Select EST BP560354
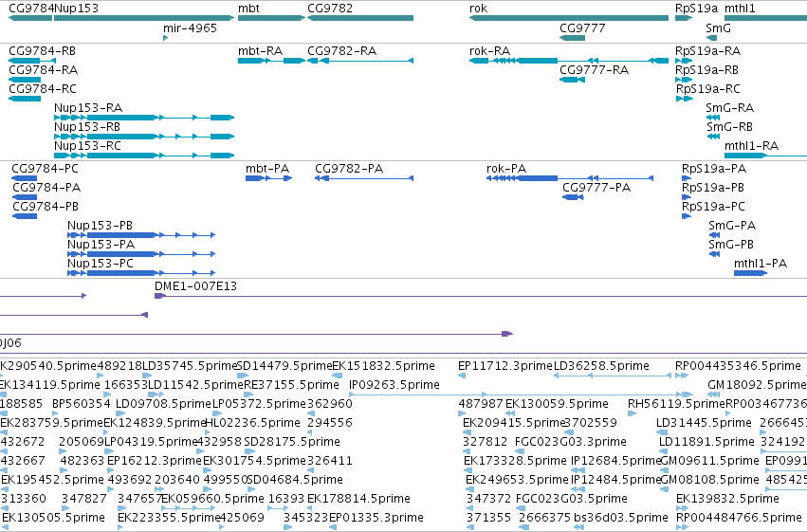This screenshot has width=807, height=532. (56, 413)
